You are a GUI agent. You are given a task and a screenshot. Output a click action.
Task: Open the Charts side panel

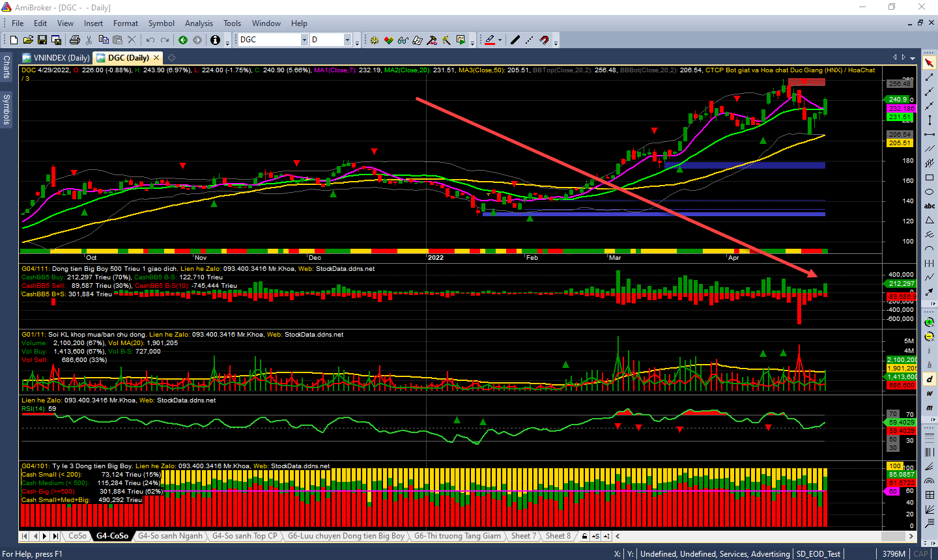(6, 66)
